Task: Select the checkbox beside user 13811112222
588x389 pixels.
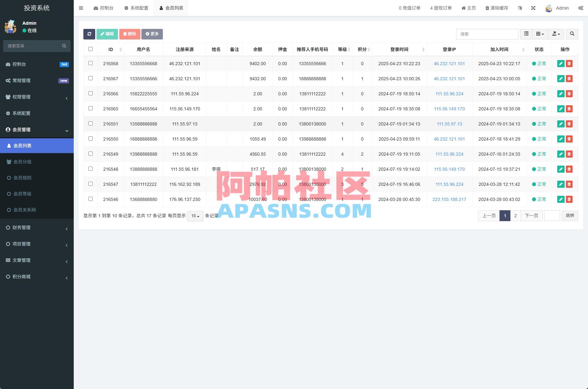Action: click(90, 184)
